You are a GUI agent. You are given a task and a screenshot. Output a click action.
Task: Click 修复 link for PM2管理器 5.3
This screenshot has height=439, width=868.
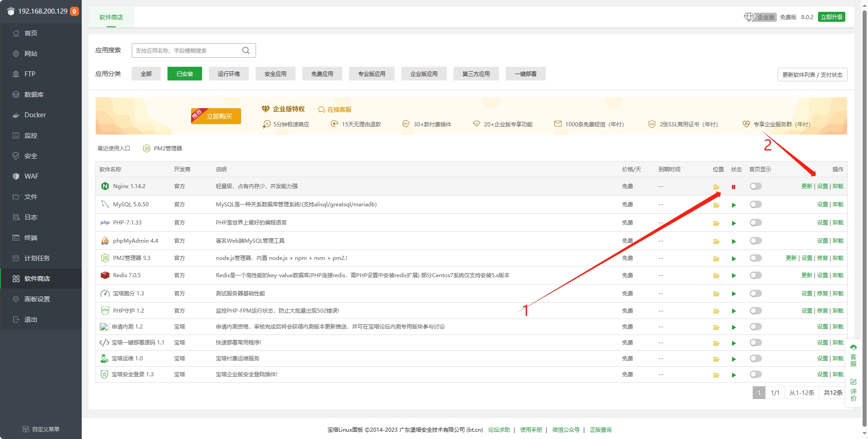pos(823,258)
